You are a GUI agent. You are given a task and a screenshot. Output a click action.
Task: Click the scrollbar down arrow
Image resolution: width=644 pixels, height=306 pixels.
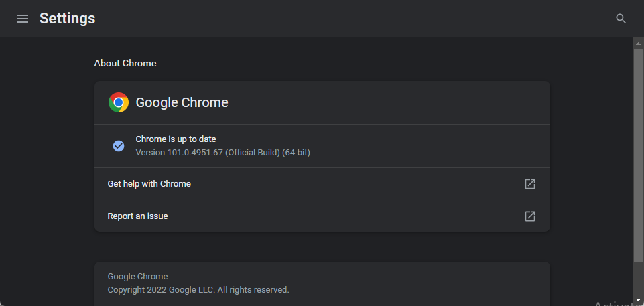pyautogui.click(x=638, y=301)
